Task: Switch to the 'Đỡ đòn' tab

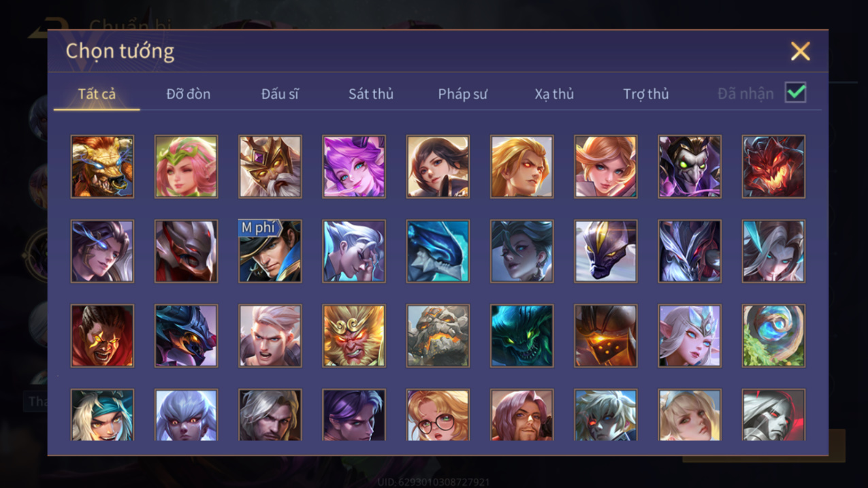Action: [189, 94]
